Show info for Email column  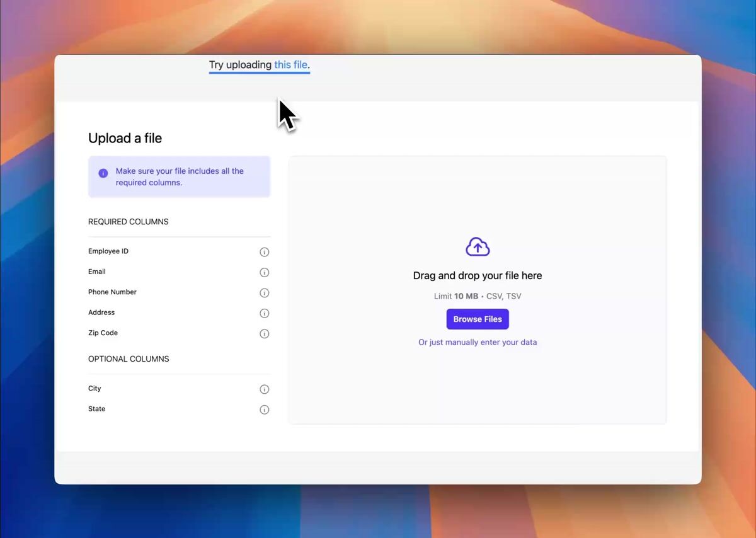tap(265, 273)
